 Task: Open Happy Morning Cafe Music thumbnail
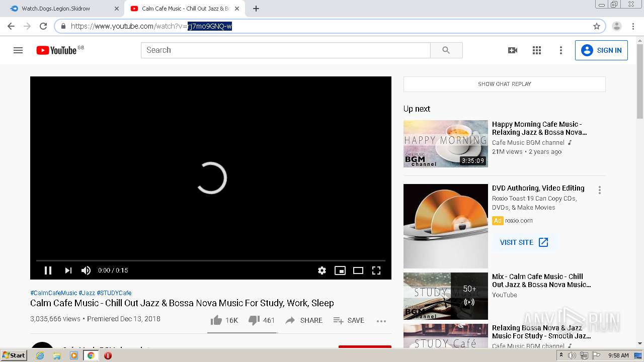tap(446, 144)
